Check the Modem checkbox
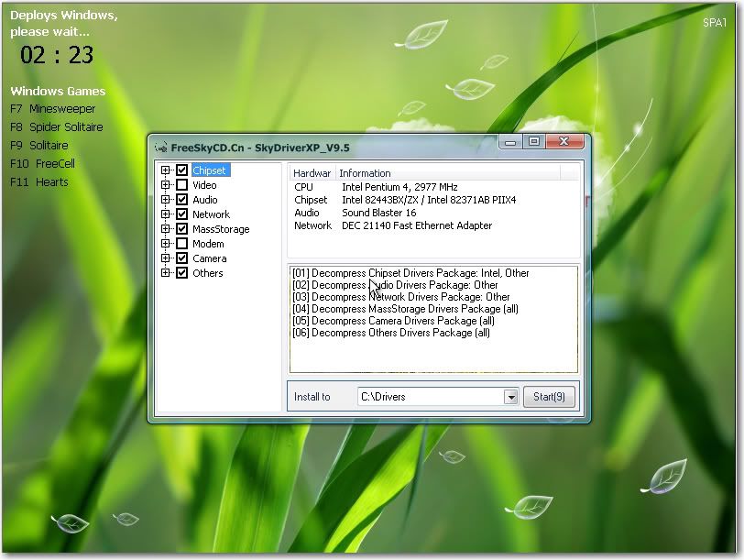Screen dimensions: 744x560 pyautogui.click(x=181, y=244)
